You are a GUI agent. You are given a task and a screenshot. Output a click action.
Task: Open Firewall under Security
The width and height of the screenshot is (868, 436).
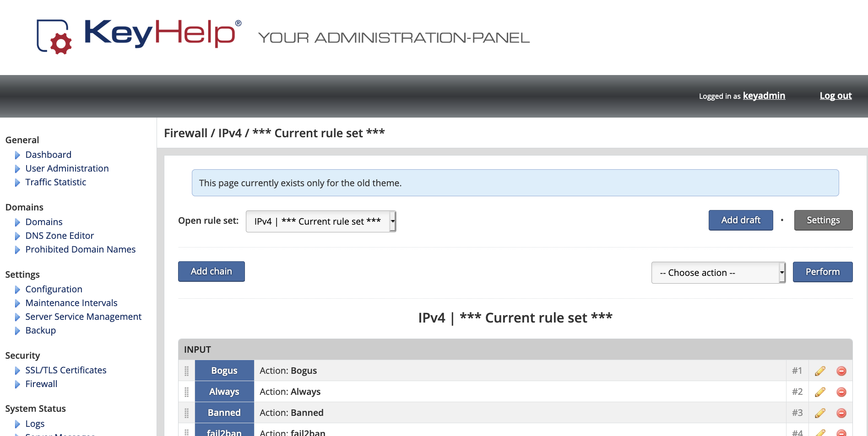click(x=41, y=384)
